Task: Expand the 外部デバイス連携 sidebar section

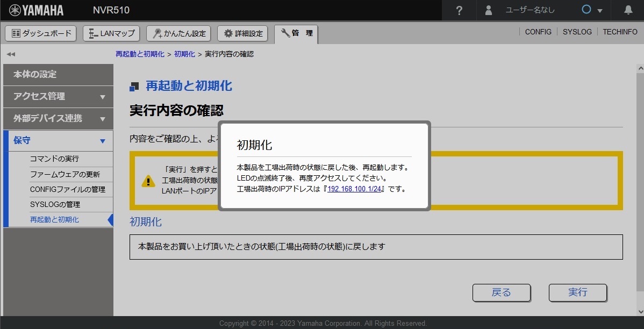Action: 58,119
